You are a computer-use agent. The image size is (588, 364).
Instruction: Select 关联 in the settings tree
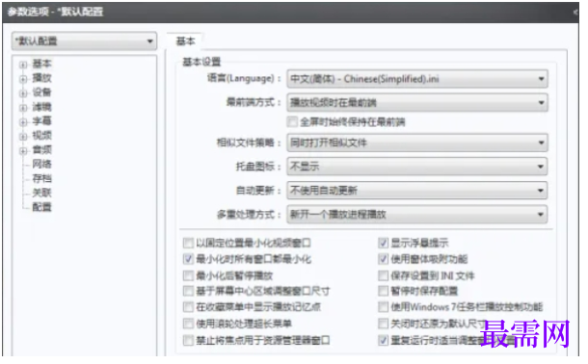coord(41,193)
